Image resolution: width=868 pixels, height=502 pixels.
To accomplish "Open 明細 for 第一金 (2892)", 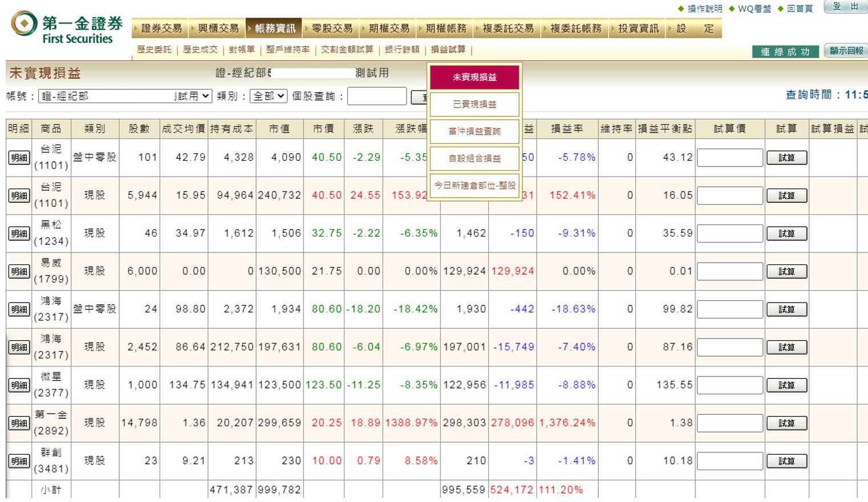I will (x=19, y=423).
